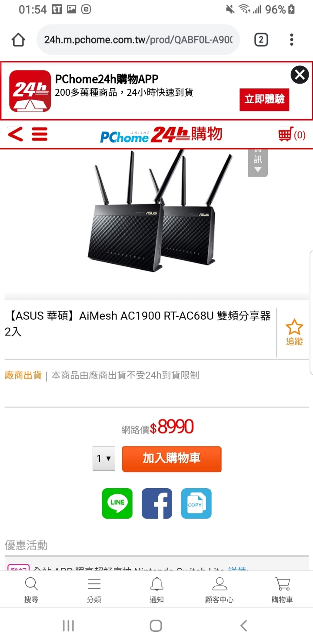This screenshot has width=313, height=644.
Task: Copy the product link
Action: click(196, 503)
